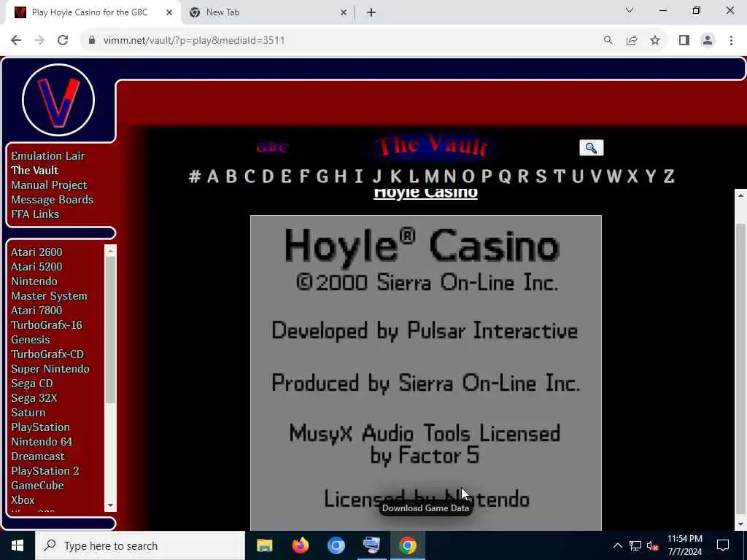The height and width of the screenshot is (560, 747).
Task: Open the Sega CD section
Action: (32, 384)
